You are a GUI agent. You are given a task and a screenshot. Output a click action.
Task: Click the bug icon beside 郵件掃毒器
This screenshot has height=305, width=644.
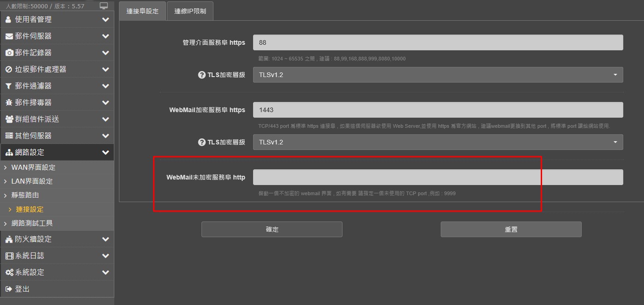click(x=9, y=102)
